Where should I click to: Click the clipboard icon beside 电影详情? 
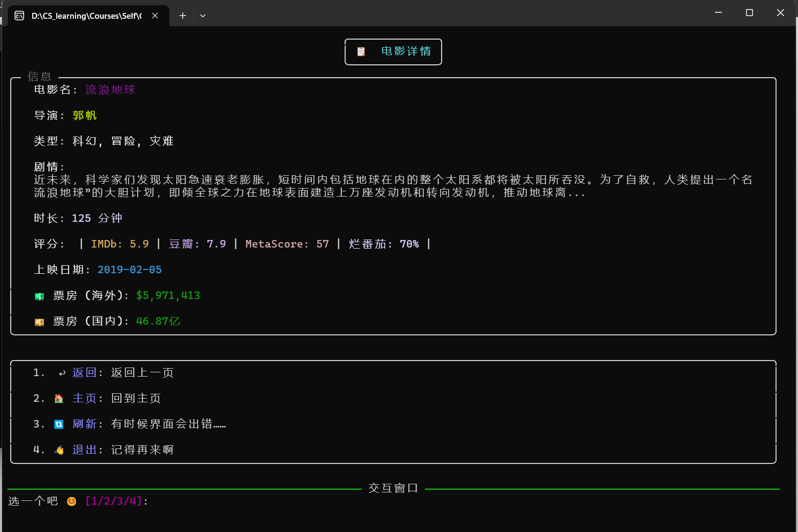coord(361,51)
